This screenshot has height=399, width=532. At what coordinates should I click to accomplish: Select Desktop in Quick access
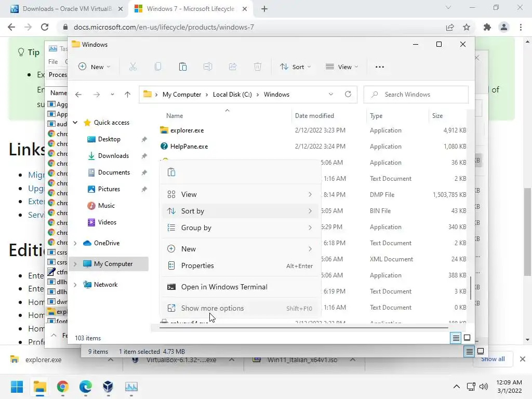109,139
